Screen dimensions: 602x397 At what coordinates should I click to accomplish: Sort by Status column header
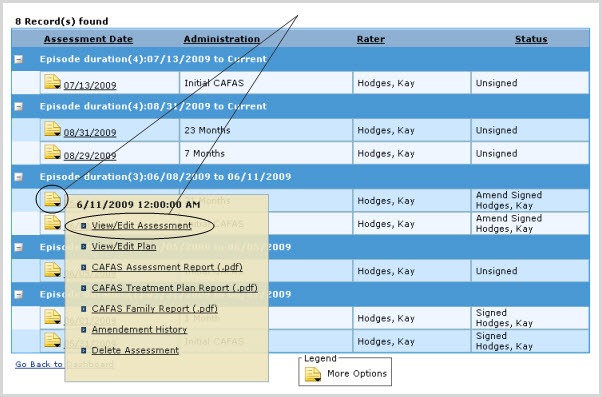click(531, 39)
